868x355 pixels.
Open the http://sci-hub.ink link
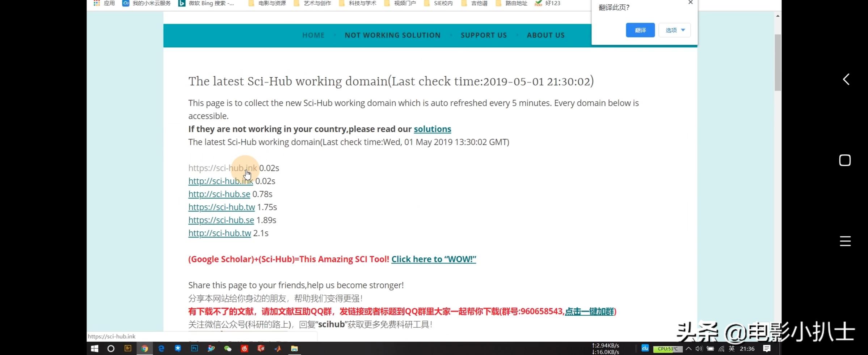pos(221,181)
